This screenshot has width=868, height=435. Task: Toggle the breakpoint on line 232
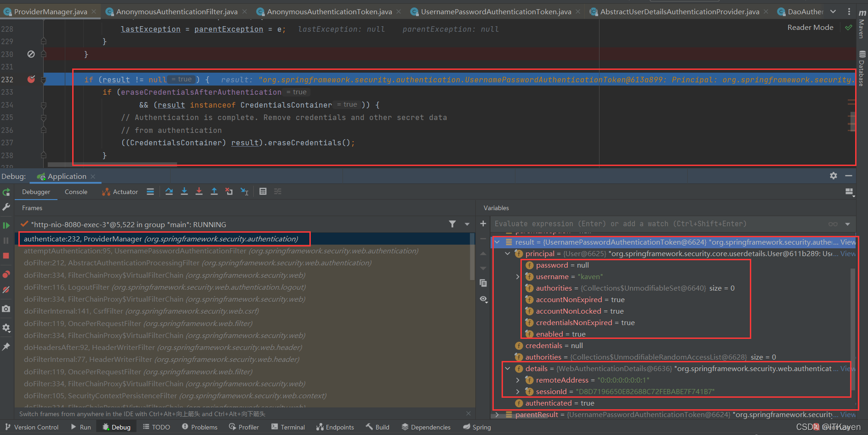(x=31, y=79)
